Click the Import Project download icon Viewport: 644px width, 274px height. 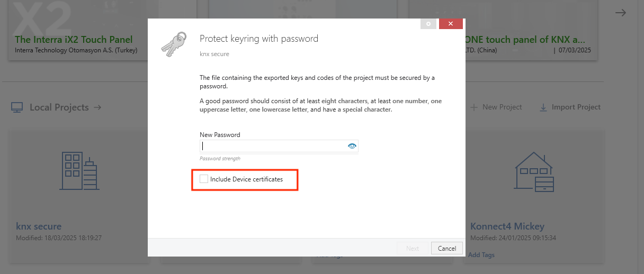pyautogui.click(x=543, y=107)
